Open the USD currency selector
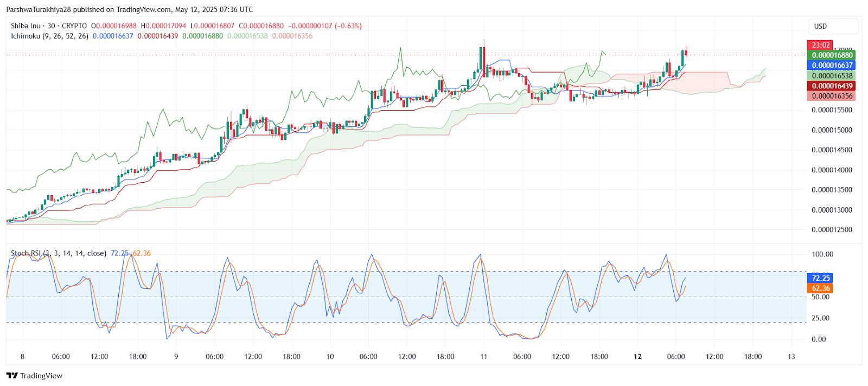868x386 pixels. (x=820, y=26)
